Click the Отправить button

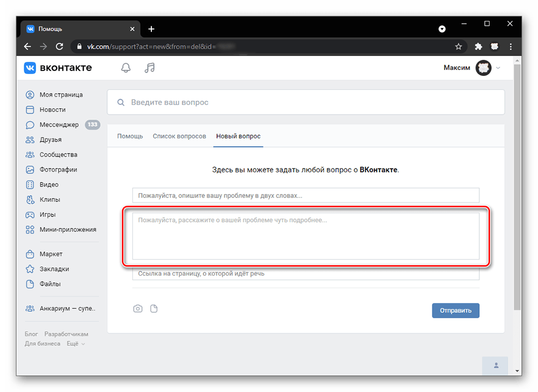pyautogui.click(x=455, y=310)
